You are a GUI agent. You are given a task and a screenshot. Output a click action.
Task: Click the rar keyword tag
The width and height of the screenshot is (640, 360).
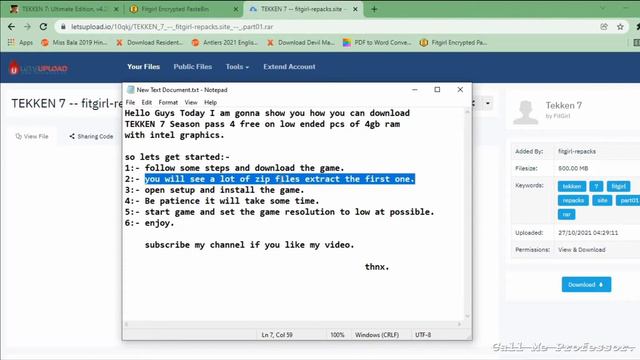click(x=567, y=214)
